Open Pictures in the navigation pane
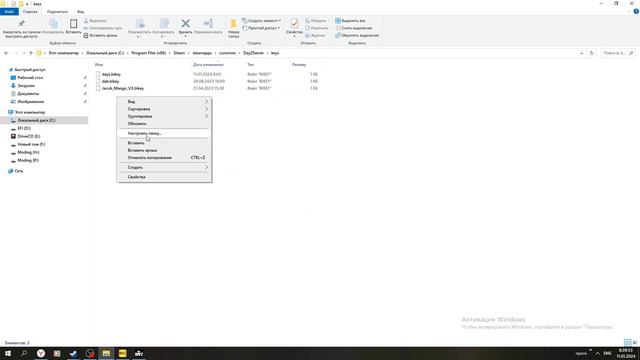 (31, 102)
